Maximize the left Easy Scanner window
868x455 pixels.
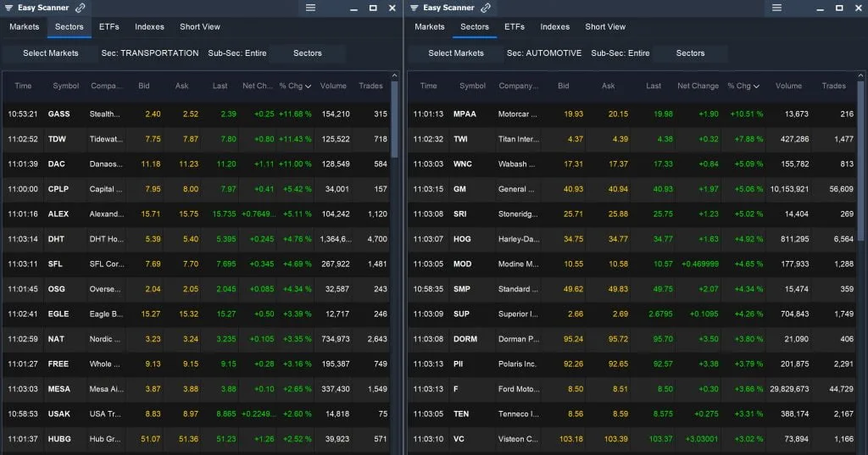tap(373, 8)
